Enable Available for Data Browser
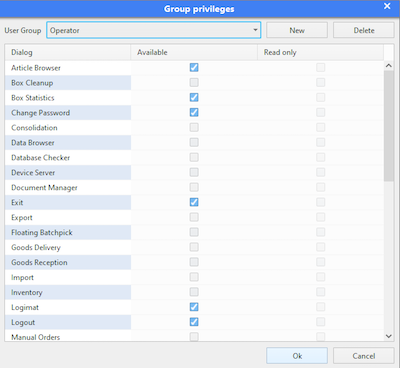The width and height of the screenshot is (400, 368). point(194,142)
